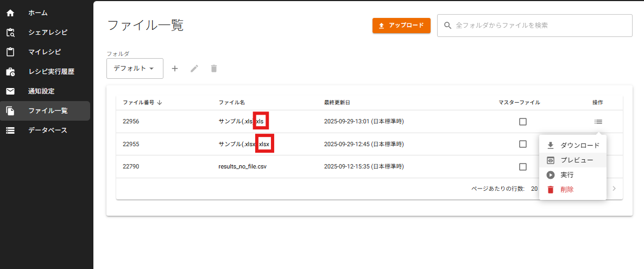
Task: Add a new folder with plus icon
Action: [x=174, y=68]
